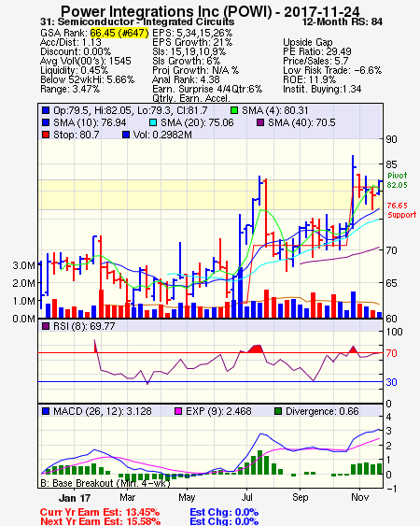
Task: Click Curr Yr Earn Est: 13.45% text
Action: tap(100, 513)
